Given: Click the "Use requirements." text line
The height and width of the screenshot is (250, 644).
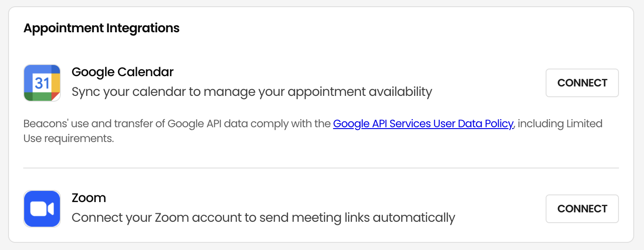Looking at the screenshot, I should 68,139.
